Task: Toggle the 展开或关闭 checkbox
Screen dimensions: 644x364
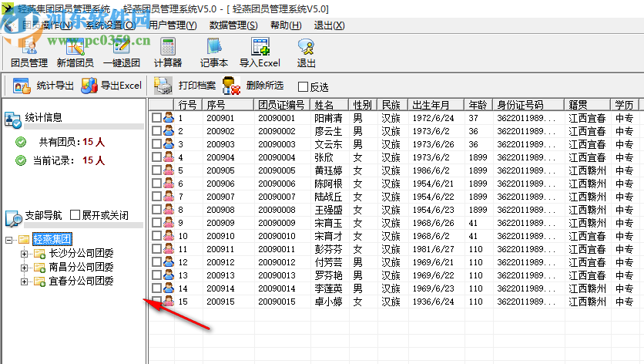Action: (x=75, y=214)
